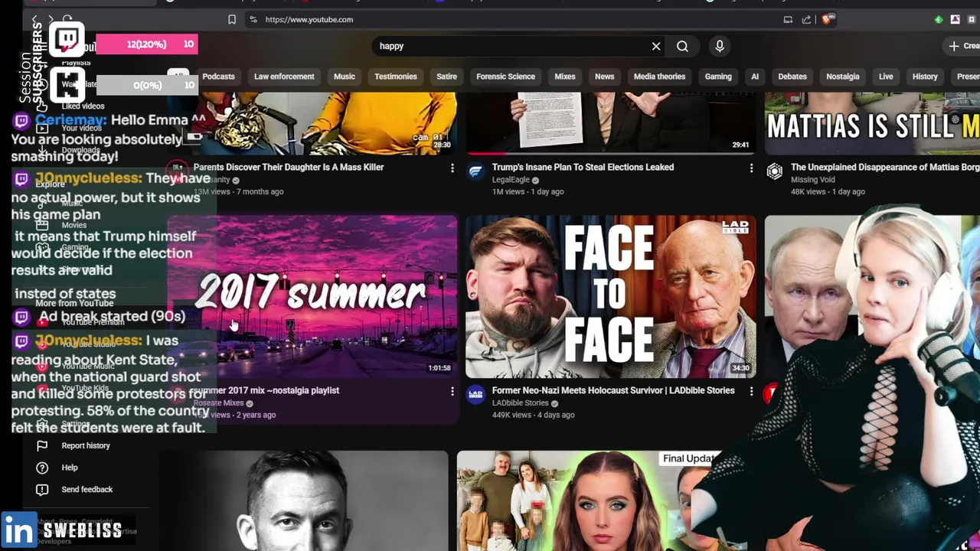Open menu for summer 2017 mix video

[452, 391]
